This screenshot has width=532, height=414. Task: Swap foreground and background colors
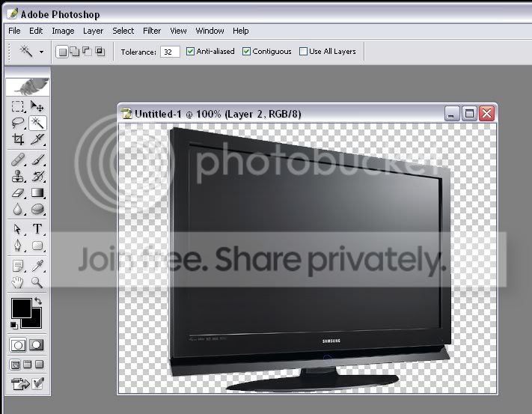[x=38, y=301]
